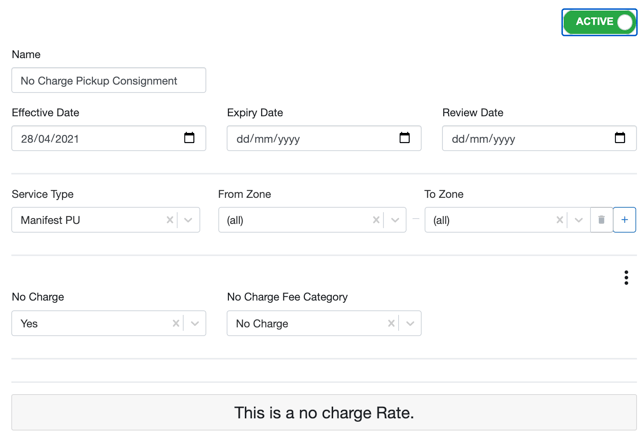Open the Review Date calendar picker

pyautogui.click(x=619, y=138)
